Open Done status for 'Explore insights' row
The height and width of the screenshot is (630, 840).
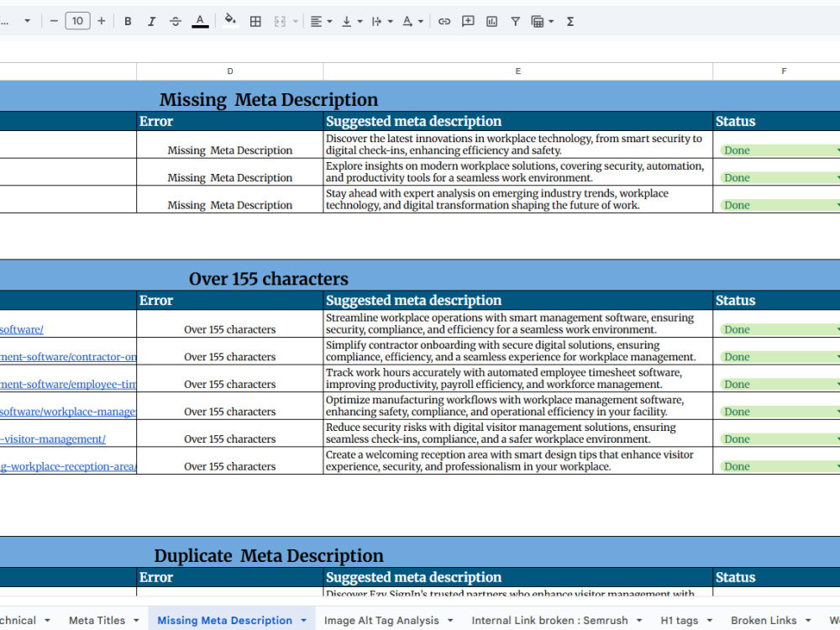point(780,178)
